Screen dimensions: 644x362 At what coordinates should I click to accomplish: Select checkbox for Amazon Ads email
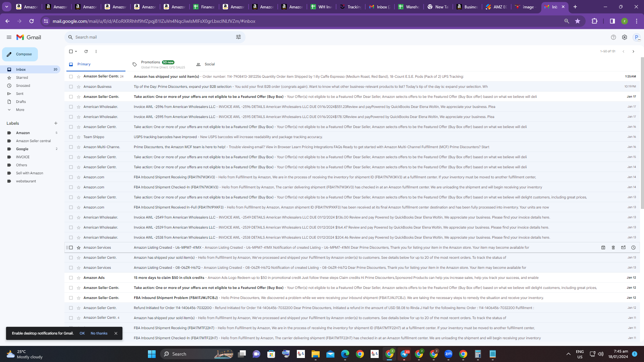[x=71, y=278]
